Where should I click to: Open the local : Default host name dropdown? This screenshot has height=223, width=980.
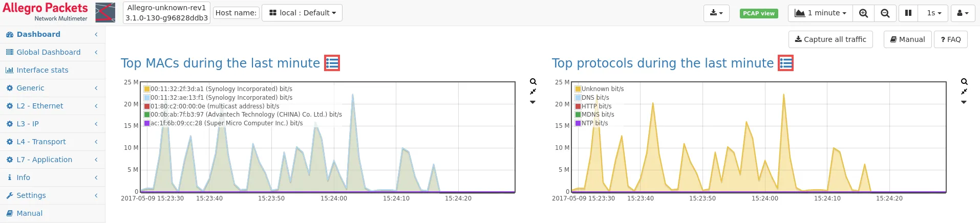click(302, 13)
